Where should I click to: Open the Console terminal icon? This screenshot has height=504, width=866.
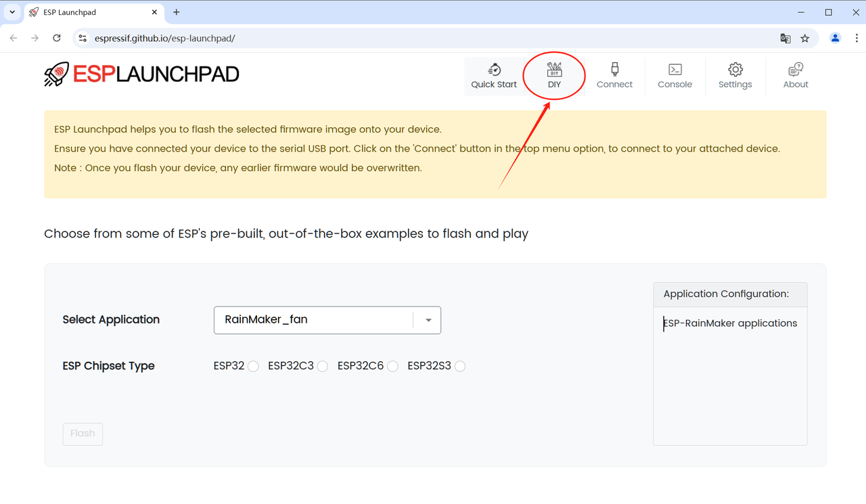pos(675,70)
